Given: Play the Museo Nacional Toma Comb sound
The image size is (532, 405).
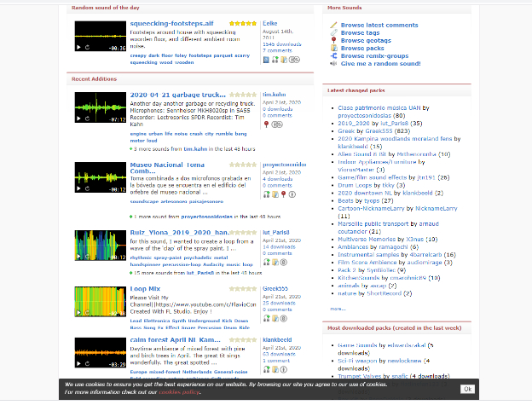Looking at the screenshot, I should pyautogui.click(x=78, y=188).
